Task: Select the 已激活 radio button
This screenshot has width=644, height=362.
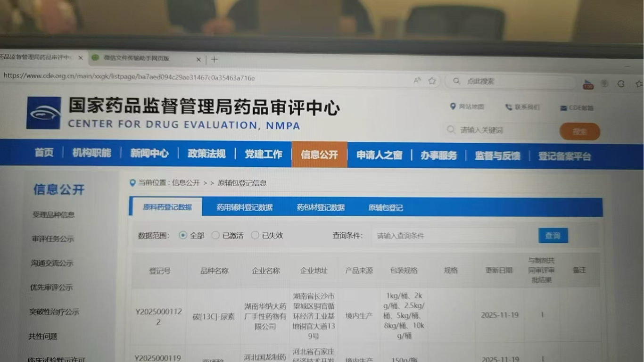Action: click(215, 235)
